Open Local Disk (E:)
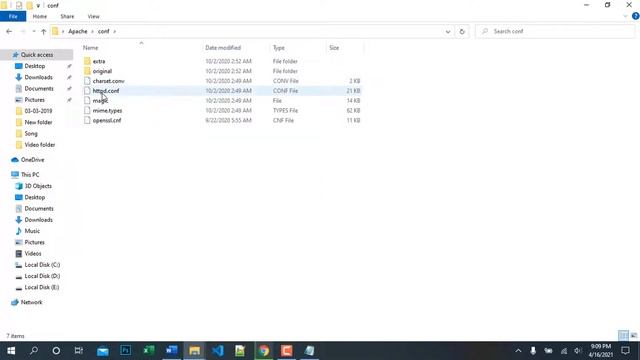 click(42, 287)
